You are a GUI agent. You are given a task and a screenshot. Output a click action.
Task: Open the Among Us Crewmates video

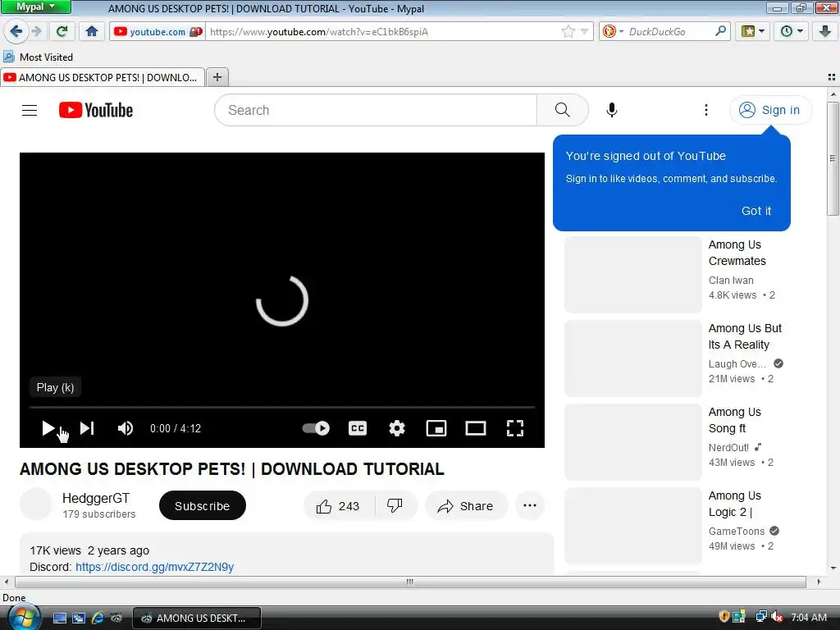click(x=737, y=253)
